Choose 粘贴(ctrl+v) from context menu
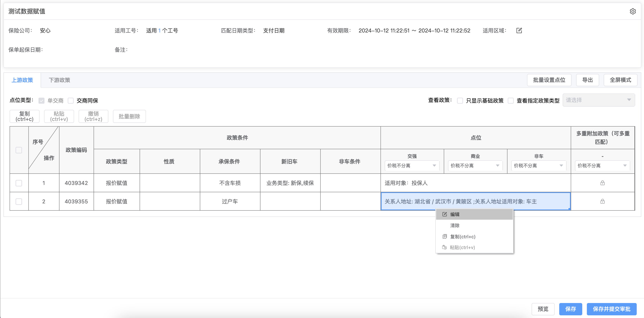This screenshot has width=644, height=318. pos(474,247)
